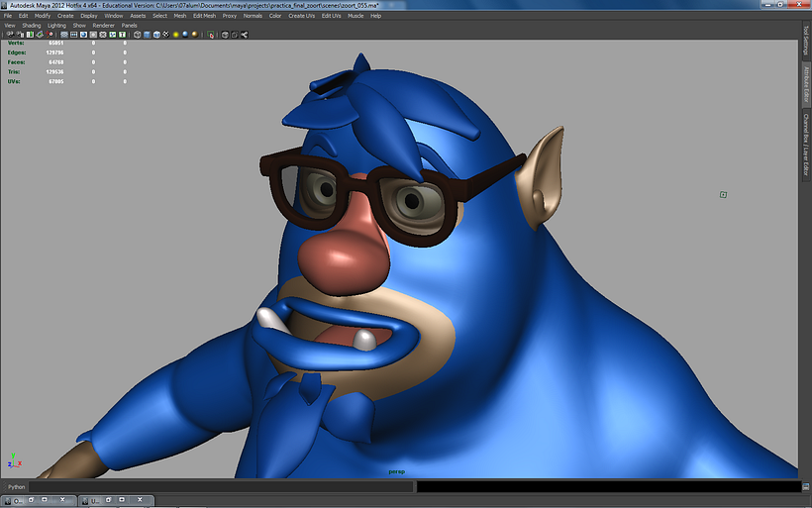Open the Attribute Editor side tab
Viewport: 812px width, 508px height.
[x=806, y=84]
